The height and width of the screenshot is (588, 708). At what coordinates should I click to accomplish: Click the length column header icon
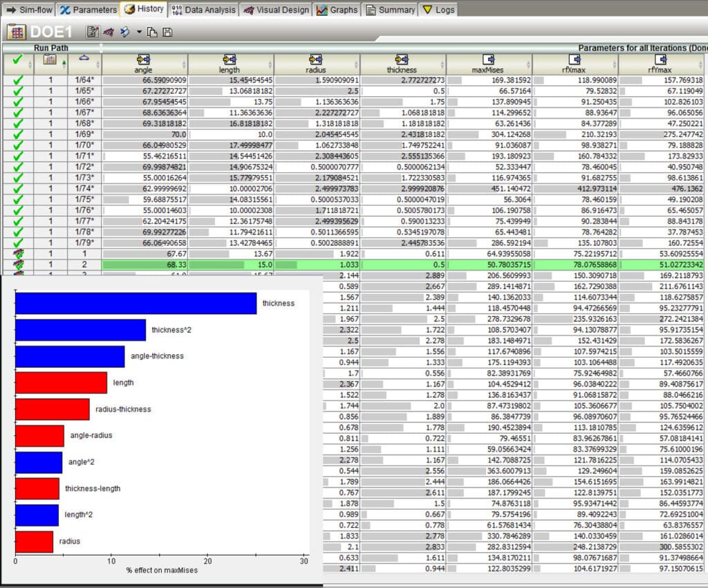tap(230, 59)
